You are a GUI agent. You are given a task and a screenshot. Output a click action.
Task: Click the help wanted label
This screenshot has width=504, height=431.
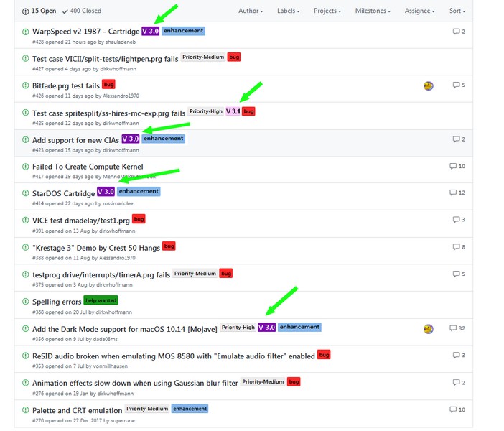pos(101,300)
